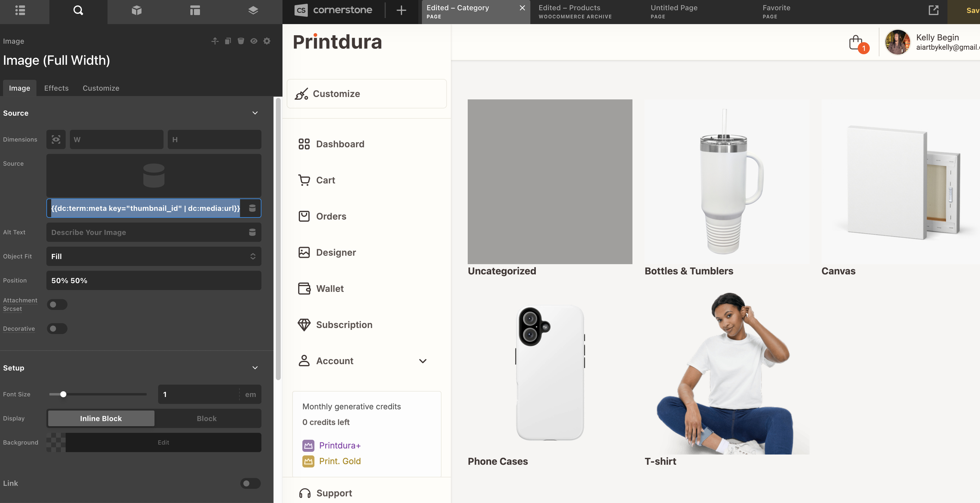Delete the Image element with trash icon
Image resolution: width=980 pixels, height=503 pixels.
[x=241, y=41]
